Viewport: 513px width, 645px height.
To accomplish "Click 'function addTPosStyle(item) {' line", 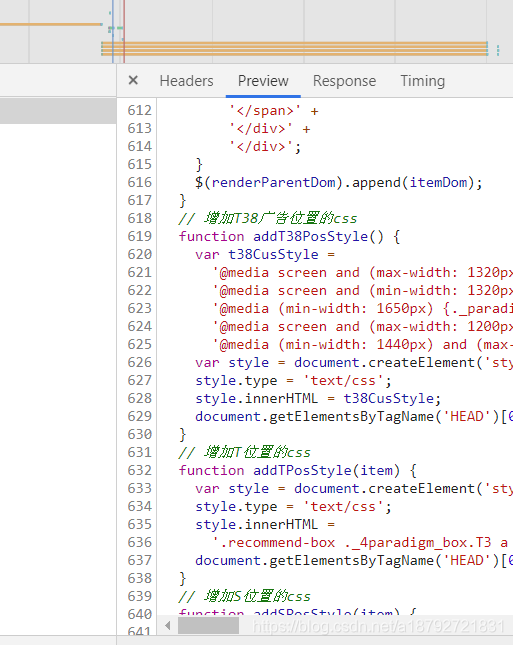I will tap(298, 470).
